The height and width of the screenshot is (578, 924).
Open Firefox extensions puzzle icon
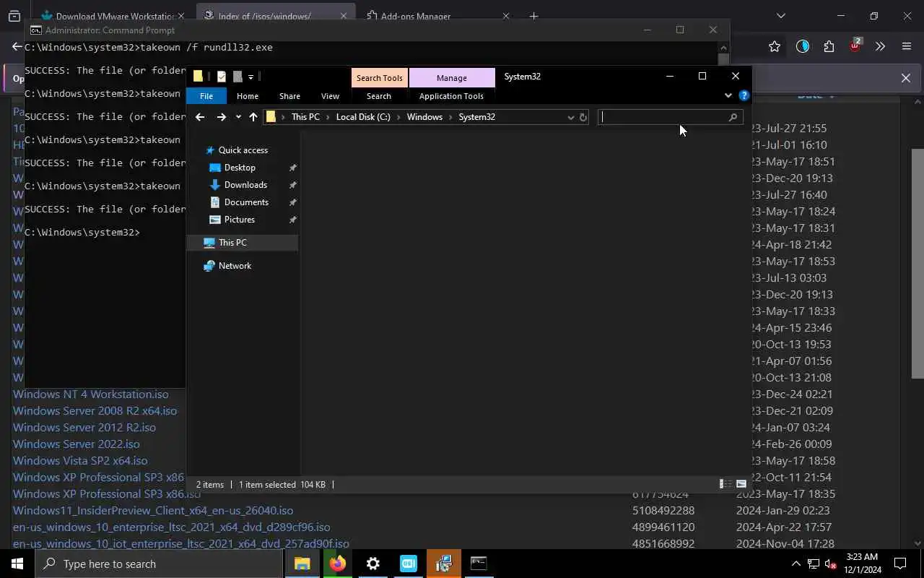pyautogui.click(x=829, y=46)
